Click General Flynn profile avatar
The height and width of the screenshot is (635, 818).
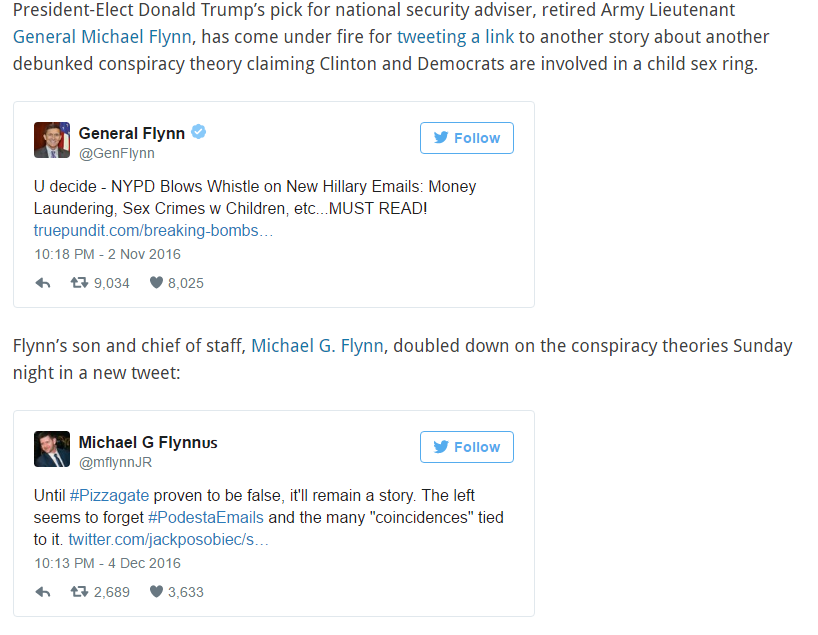pyautogui.click(x=52, y=140)
